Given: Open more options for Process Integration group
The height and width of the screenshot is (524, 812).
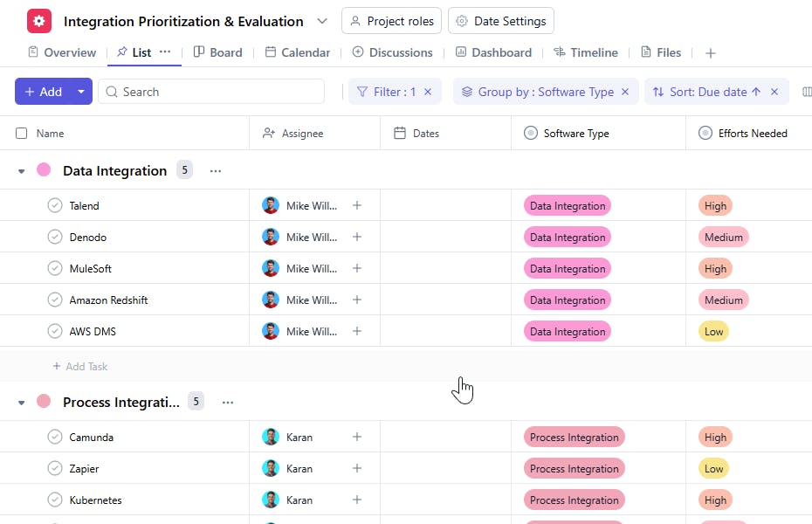Looking at the screenshot, I should click(x=228, y=403).
